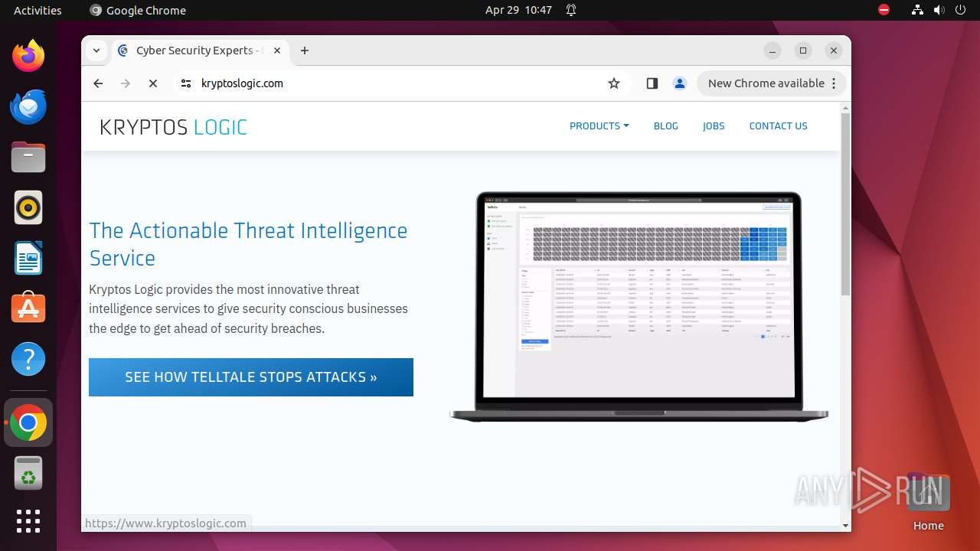980x551 pixels.
Task: Open Ubuntu Software store icon
Action: (x=28, y=308)
